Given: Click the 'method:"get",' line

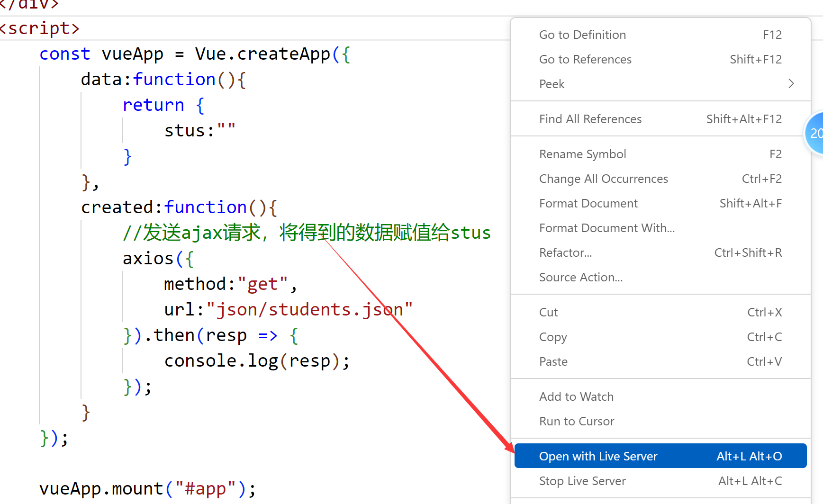Looking at the screenshot, I should [x=230, y=284].
